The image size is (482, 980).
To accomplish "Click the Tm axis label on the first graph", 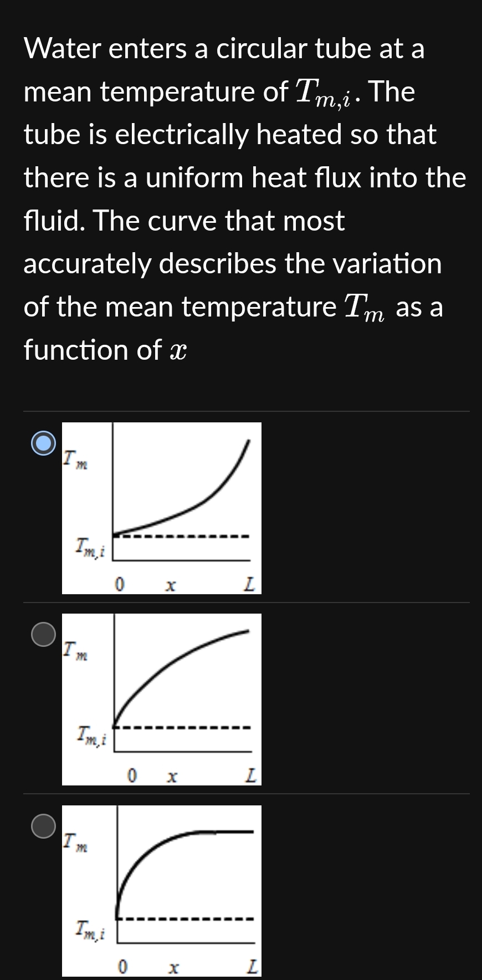I will pos(75,459).
